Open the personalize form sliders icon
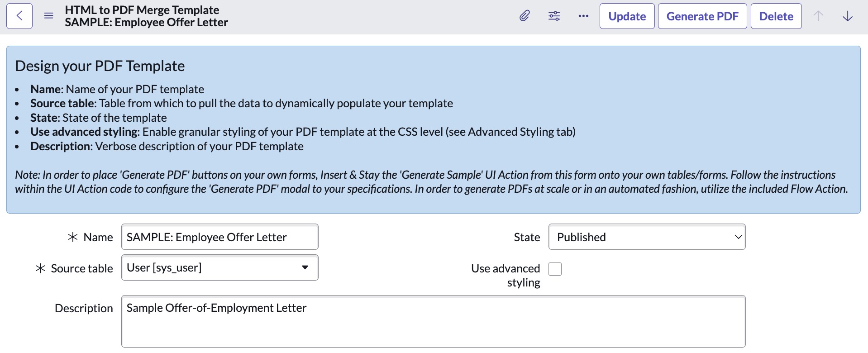The image size is (868, 353). pos(554,16)
